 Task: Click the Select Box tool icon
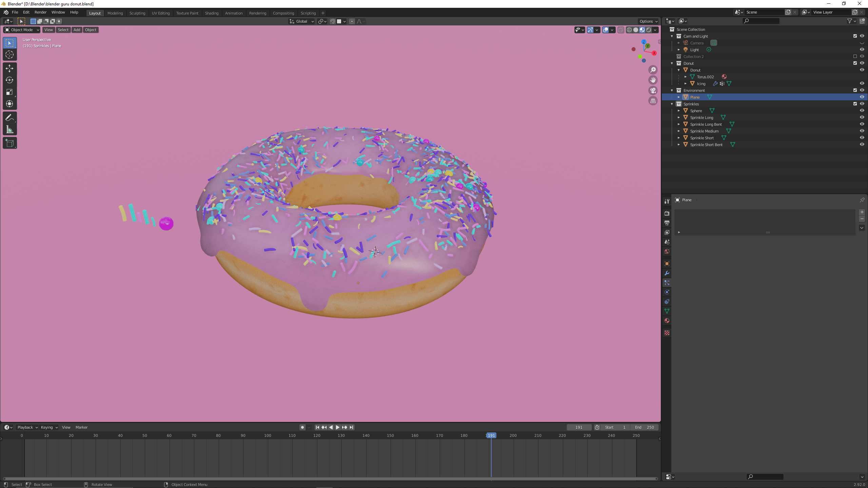[x=9, y=43]
